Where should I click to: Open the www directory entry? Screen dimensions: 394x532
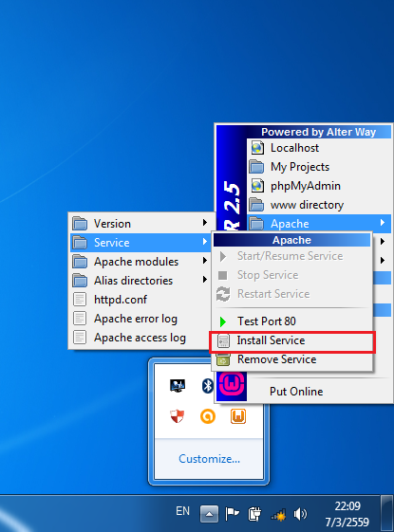click(x=319, y=205)
